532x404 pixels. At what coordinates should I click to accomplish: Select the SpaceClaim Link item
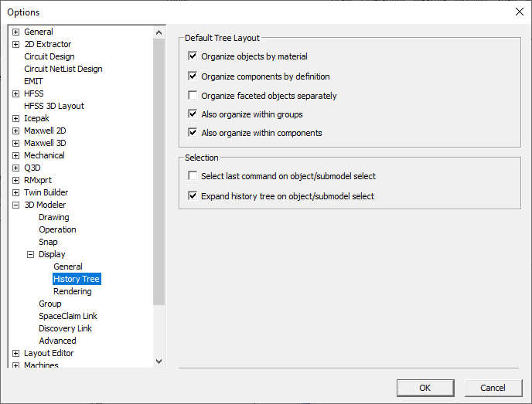[x=68, y=316]
